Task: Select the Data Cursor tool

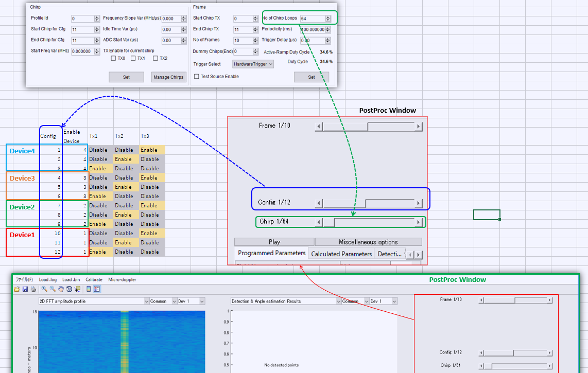Action: (x=78, y=289)
